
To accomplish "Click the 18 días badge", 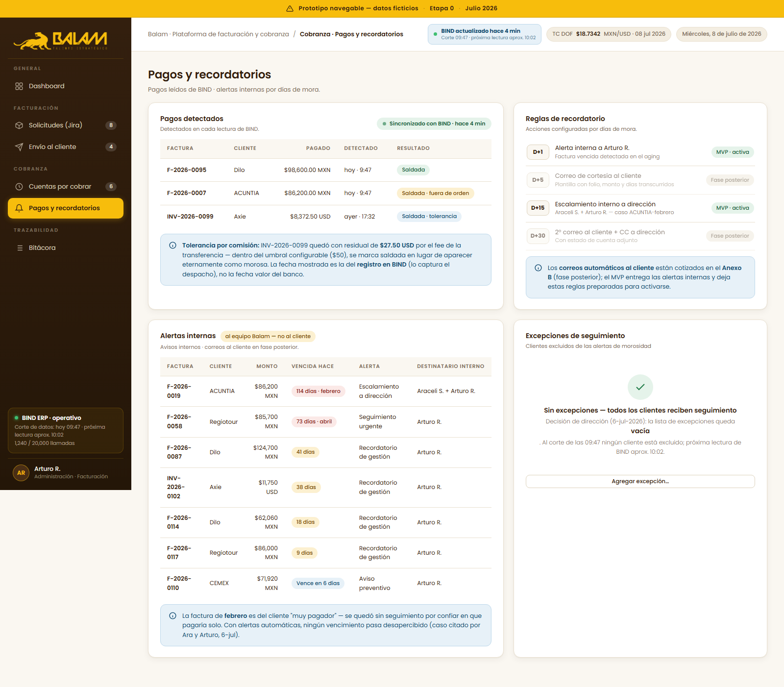I will point(306,522).
